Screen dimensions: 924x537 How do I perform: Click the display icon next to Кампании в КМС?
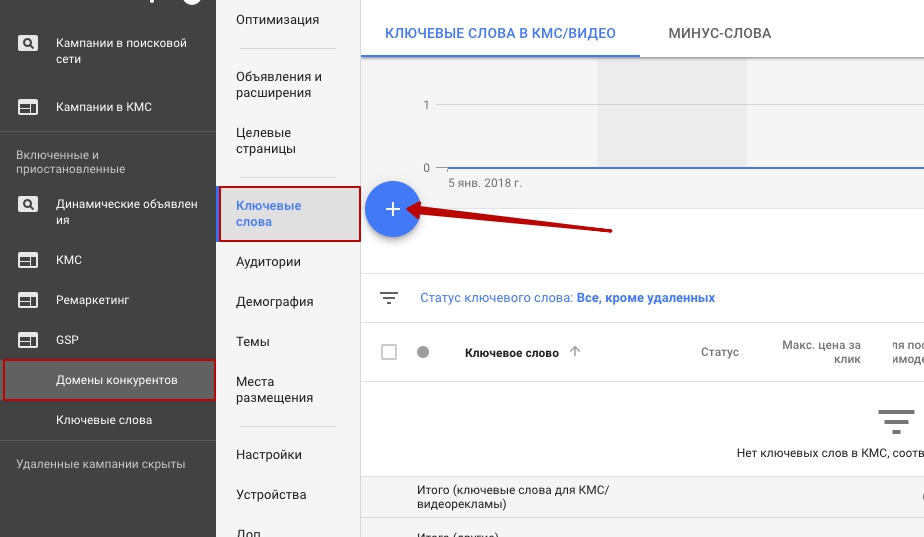[x=28, y=107]
